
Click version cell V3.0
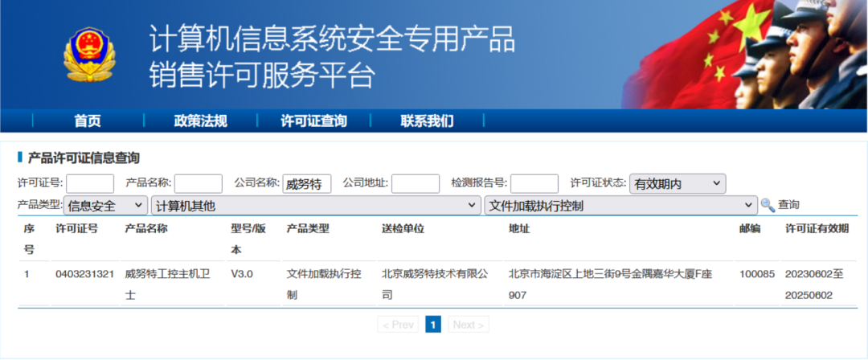[x=242, y=274]
